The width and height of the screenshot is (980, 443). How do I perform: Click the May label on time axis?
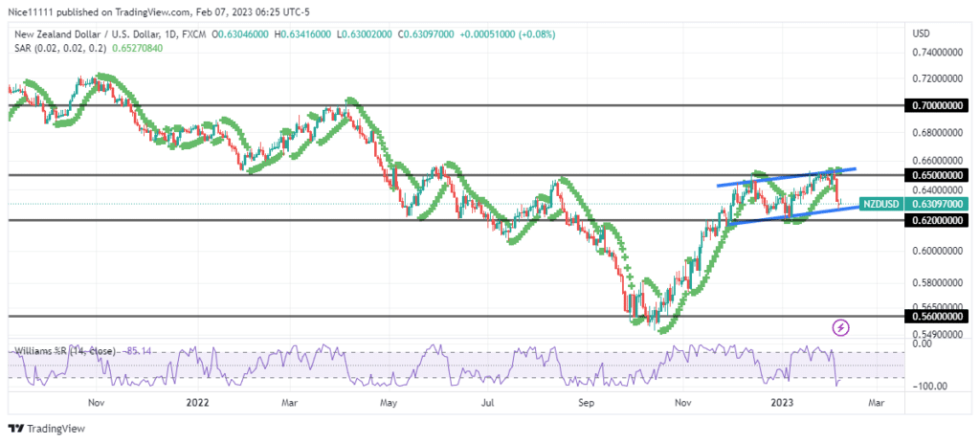tap(390, 403)
